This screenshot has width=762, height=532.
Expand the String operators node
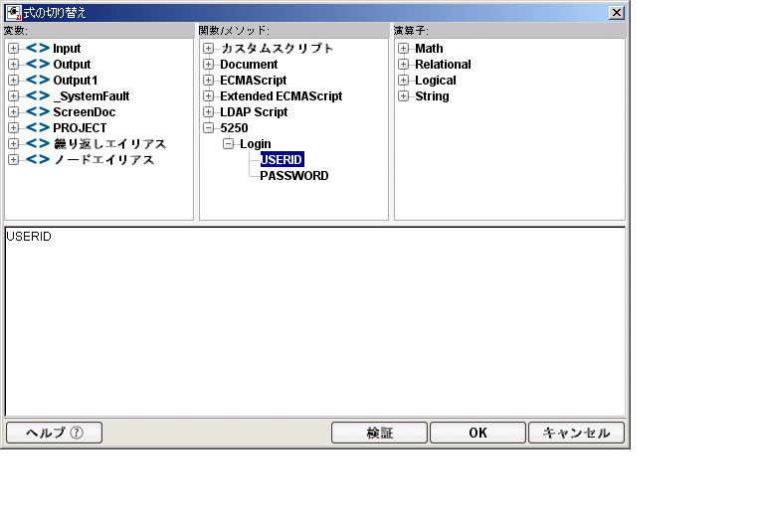pyautogui.click(x=403, y=96)
